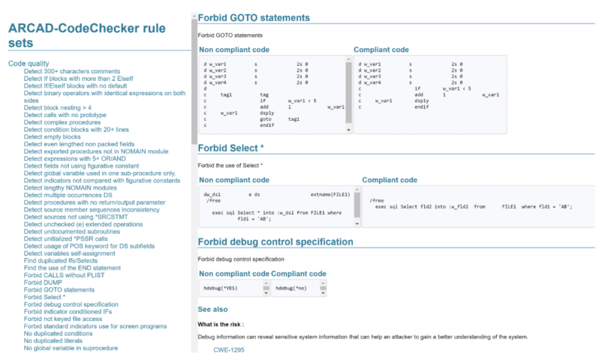604x364 pixels.
Task: Open 'Detect condition blocks with 20+ lines'
Action: pos(76,130)
